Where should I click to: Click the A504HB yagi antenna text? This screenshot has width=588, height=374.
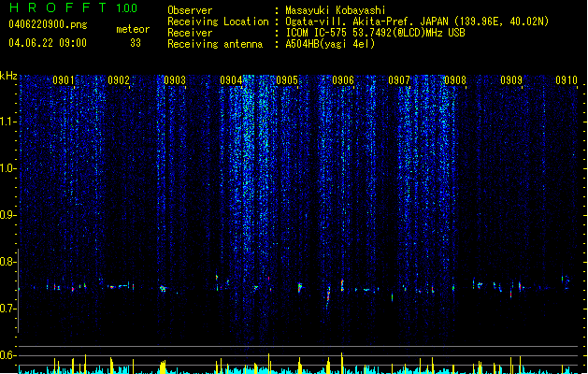330,44
